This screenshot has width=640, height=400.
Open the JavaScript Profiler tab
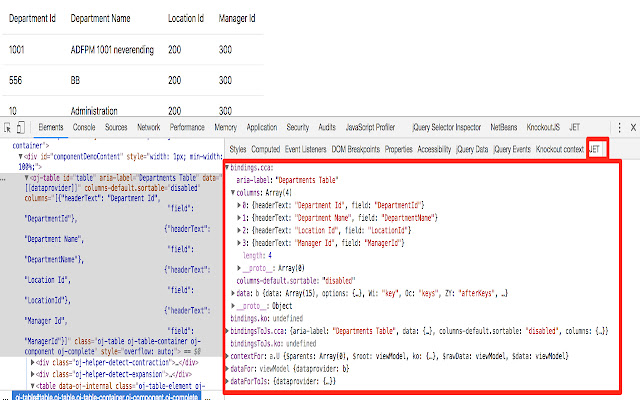(370, 127)
